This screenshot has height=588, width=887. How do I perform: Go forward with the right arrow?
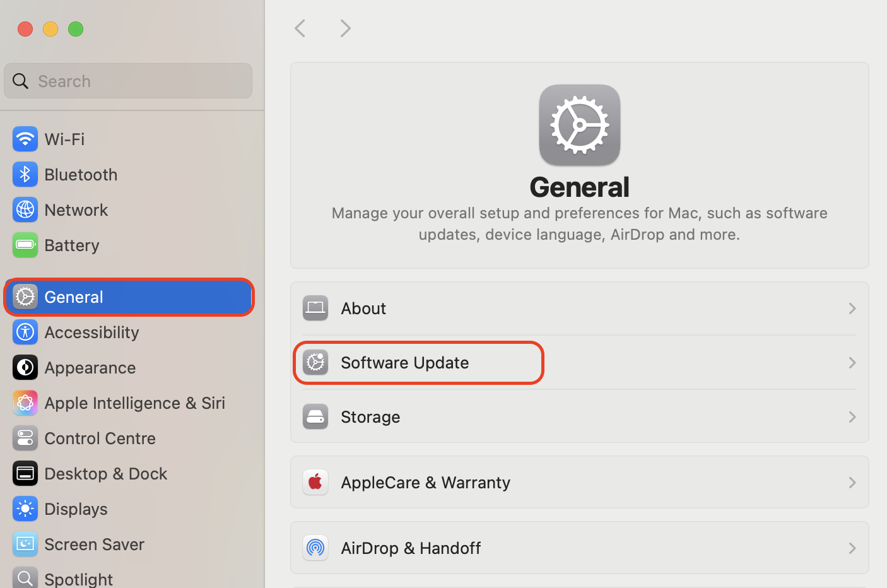pos(345,28)
